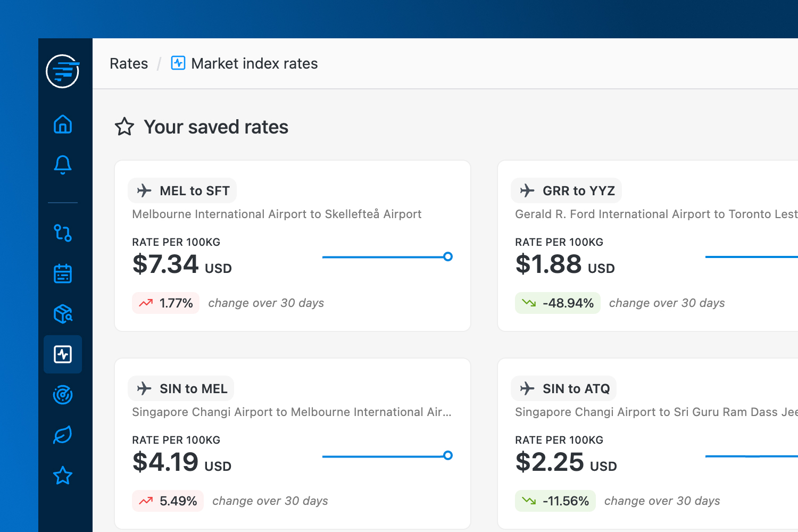Click the $1.88 USD rate value
Viewport: 798px width, 532px height.
point(565,264)
